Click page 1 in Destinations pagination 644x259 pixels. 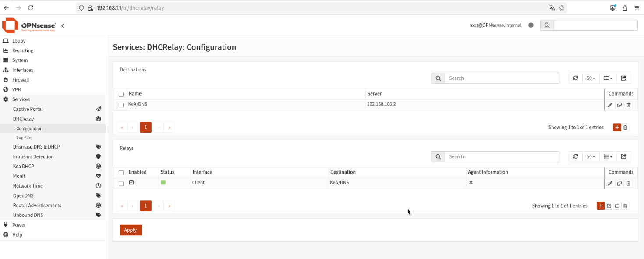[x=145, y=127]
